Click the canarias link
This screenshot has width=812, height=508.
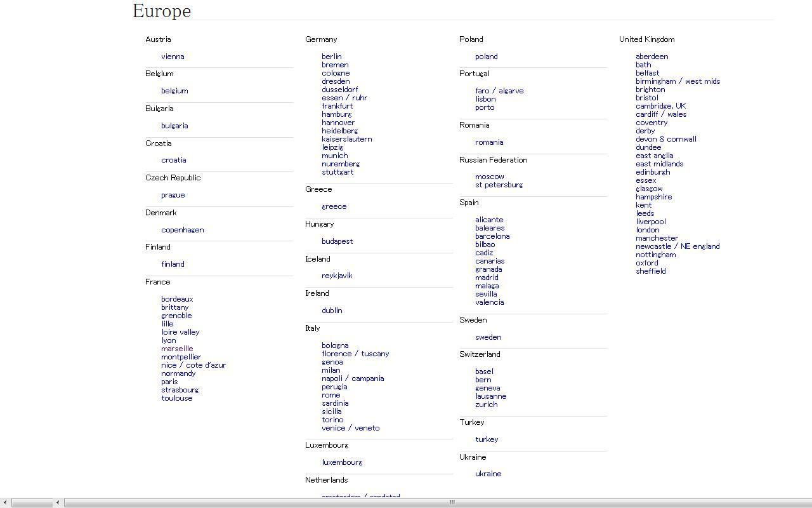(x=490, y=261)
